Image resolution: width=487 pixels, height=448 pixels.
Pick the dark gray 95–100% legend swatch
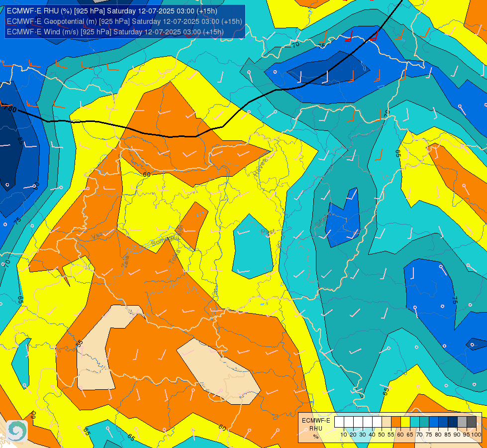[472, 422]
